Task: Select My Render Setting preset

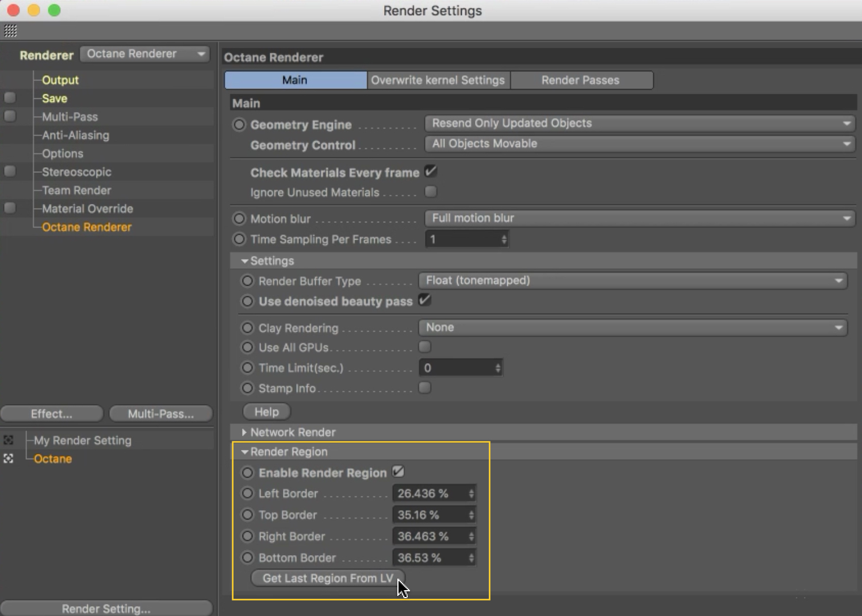Action: [x=83, y=440]
